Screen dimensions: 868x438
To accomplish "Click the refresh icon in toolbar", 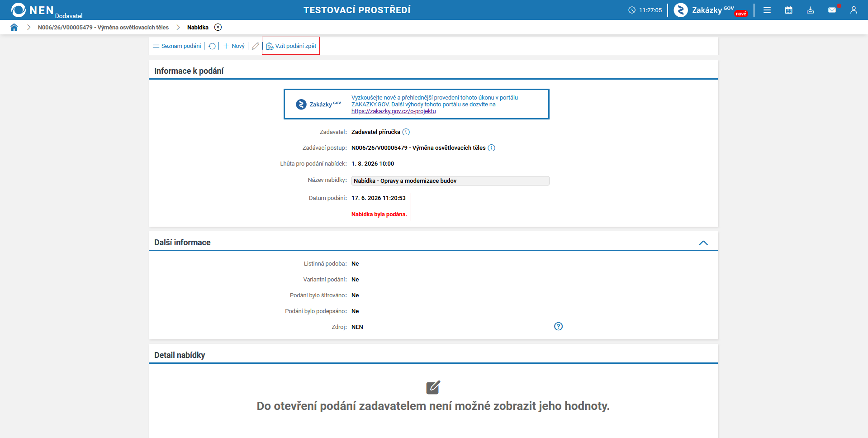I will point(212,46).
